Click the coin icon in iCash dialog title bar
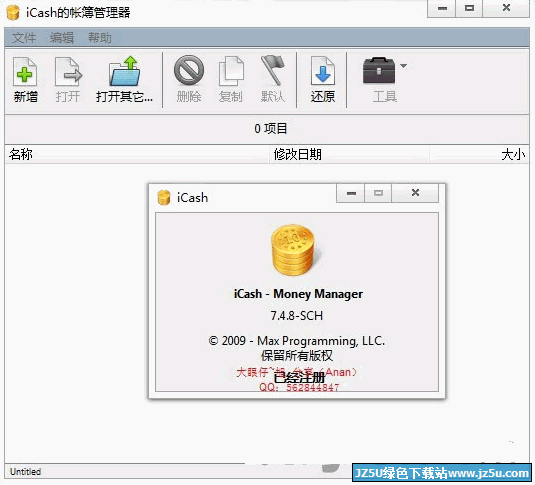Viewport: 535px width, 485px height. point(163,198)
